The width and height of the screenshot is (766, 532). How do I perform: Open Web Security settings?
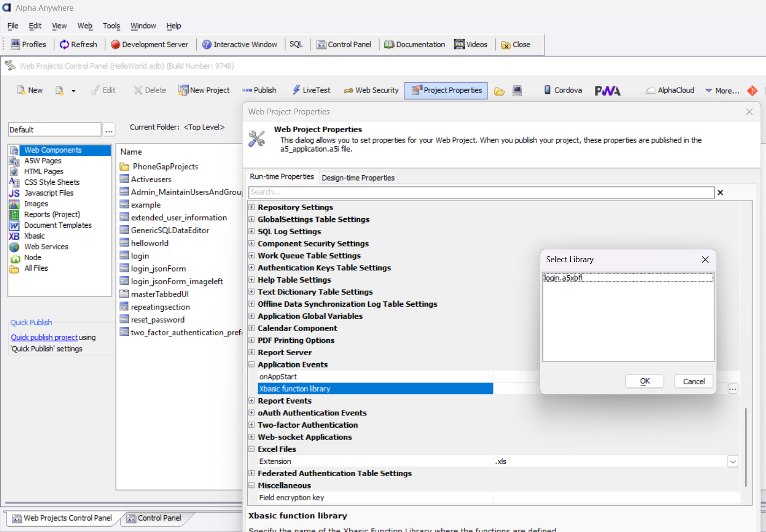371,90
